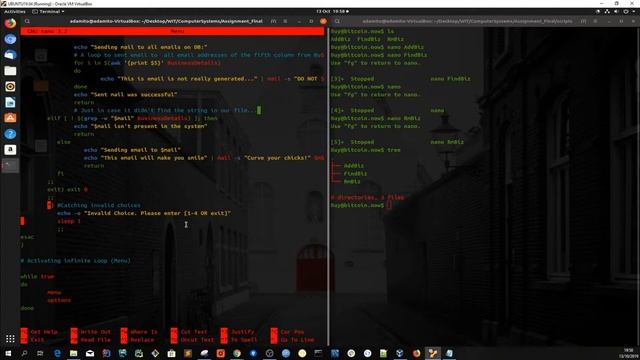Click 'FindBiz' in the tree output

(x=355, y=173)
